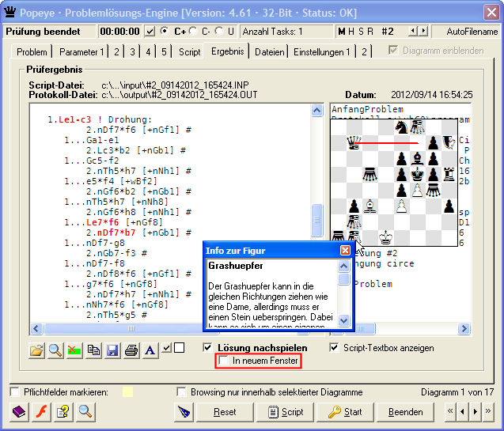Click the right stepper arrow next to #2
The width and height of the screenshot is (504, 431).
click(423, 31)
